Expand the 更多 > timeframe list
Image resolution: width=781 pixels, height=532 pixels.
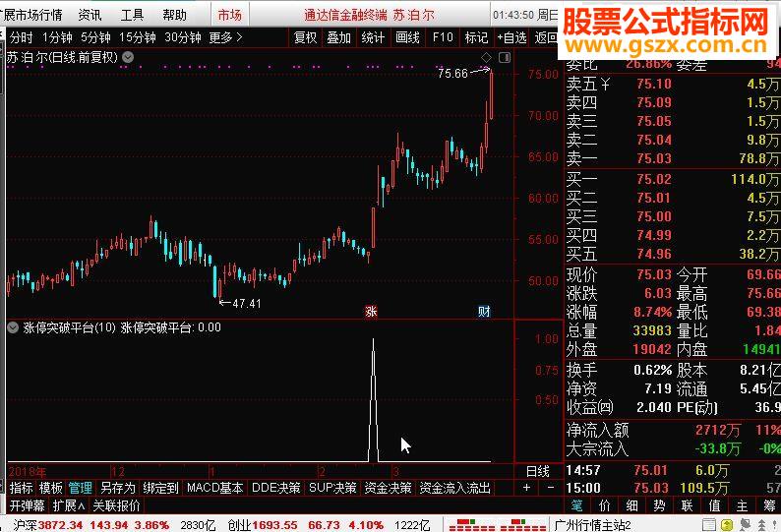click(x=225, y=37)
